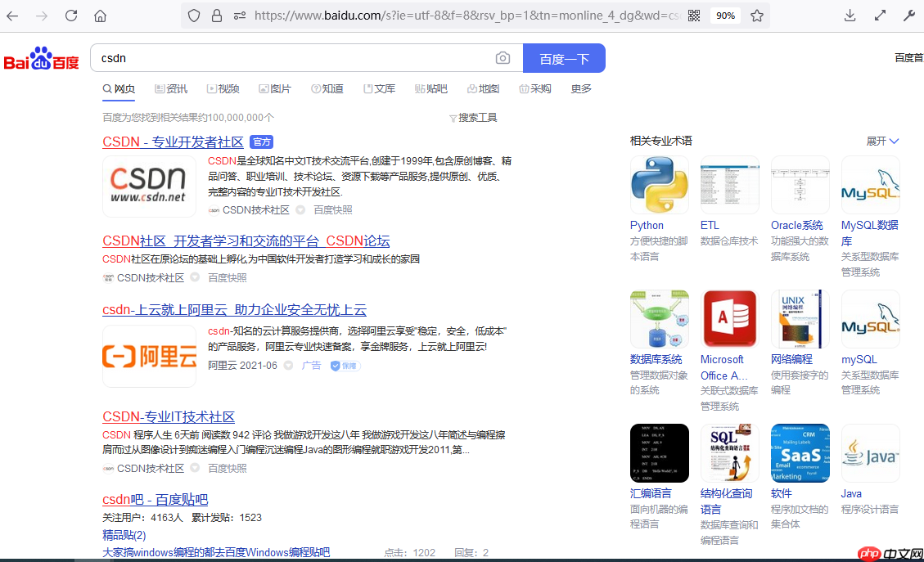The width and height of the screenshot is (924, 562).
Task: Open the 更多 category menu
Action: click(x=581, y=88)
